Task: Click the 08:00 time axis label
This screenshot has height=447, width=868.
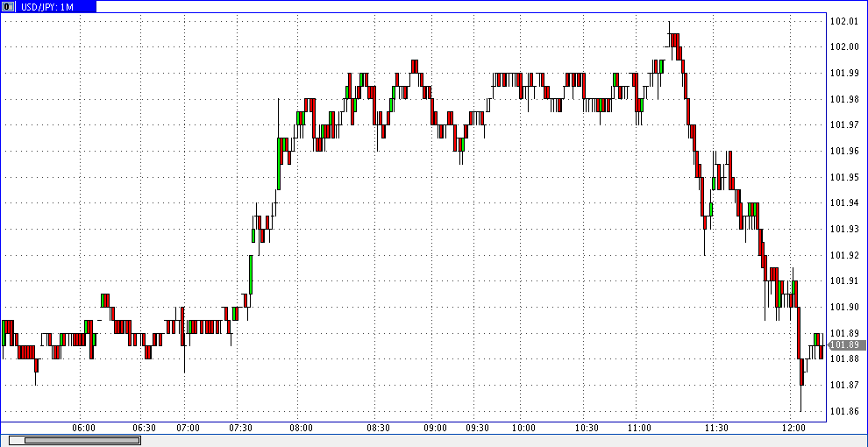Action: click(302, 429)
